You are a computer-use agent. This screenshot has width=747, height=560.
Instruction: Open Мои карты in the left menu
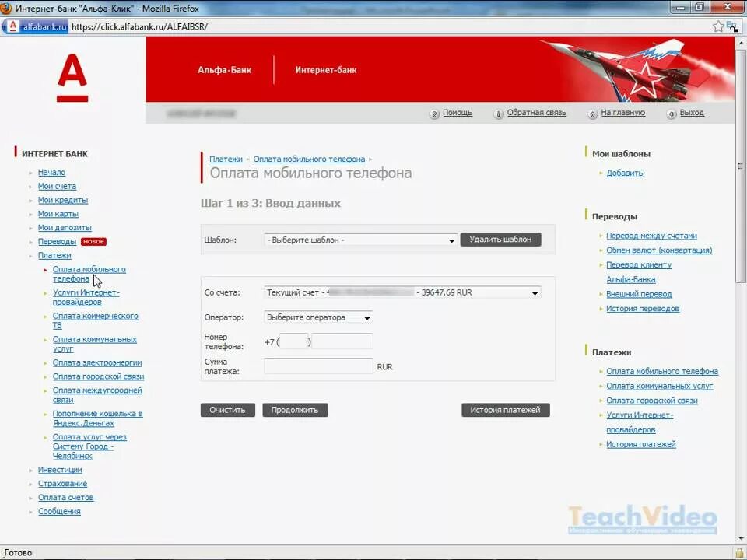pos(58,214)
